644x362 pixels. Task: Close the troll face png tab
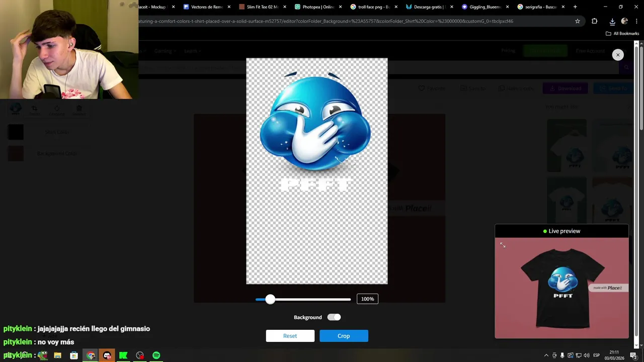(396, 7)
